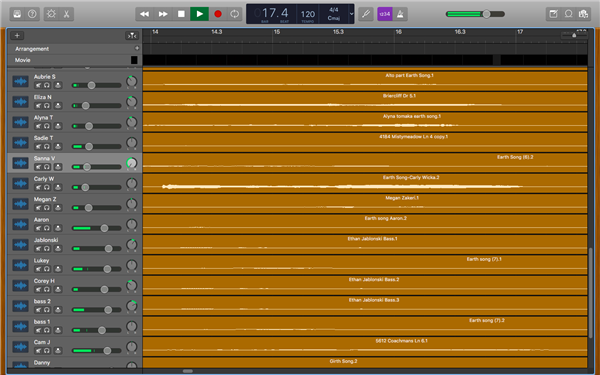Image resolution: width=600 pixels, height=375 pixels.
Task: Open Quick Help question mark button
Action: [x=32, y=14]
